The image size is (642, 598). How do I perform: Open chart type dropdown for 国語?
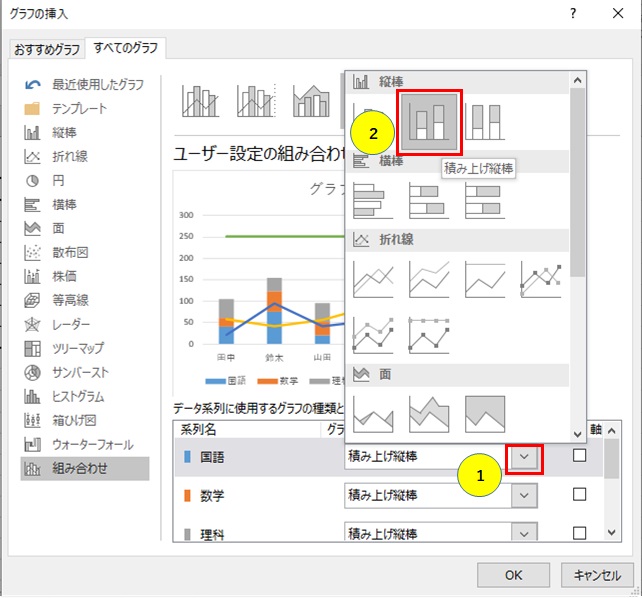(524, 457)
